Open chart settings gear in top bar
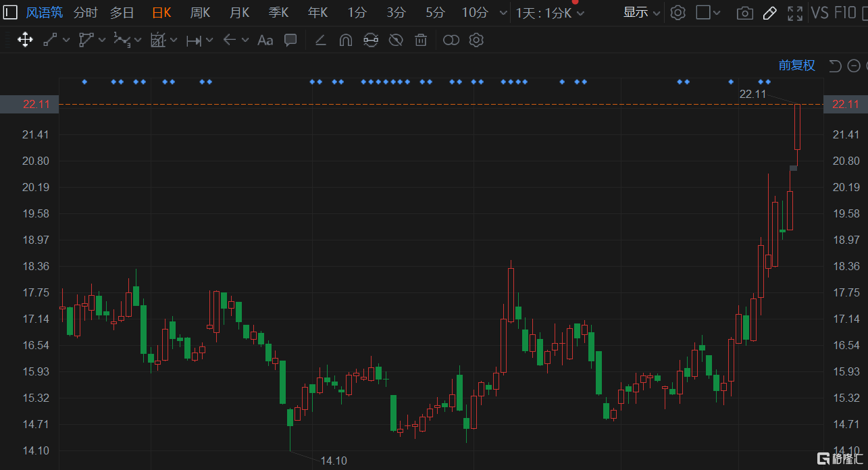 pyautogui.click(x=678, y=12)
